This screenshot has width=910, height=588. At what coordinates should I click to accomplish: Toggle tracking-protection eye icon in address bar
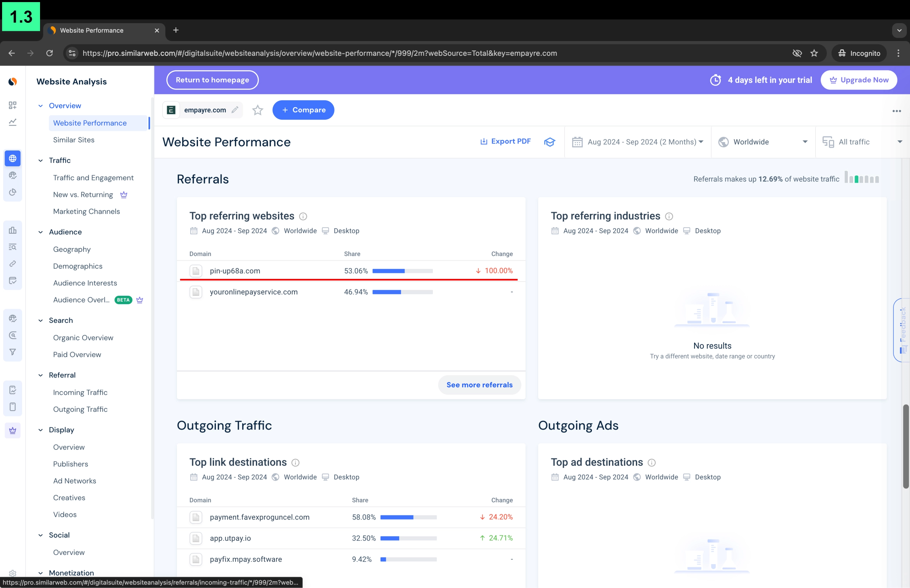pos(797,53)
